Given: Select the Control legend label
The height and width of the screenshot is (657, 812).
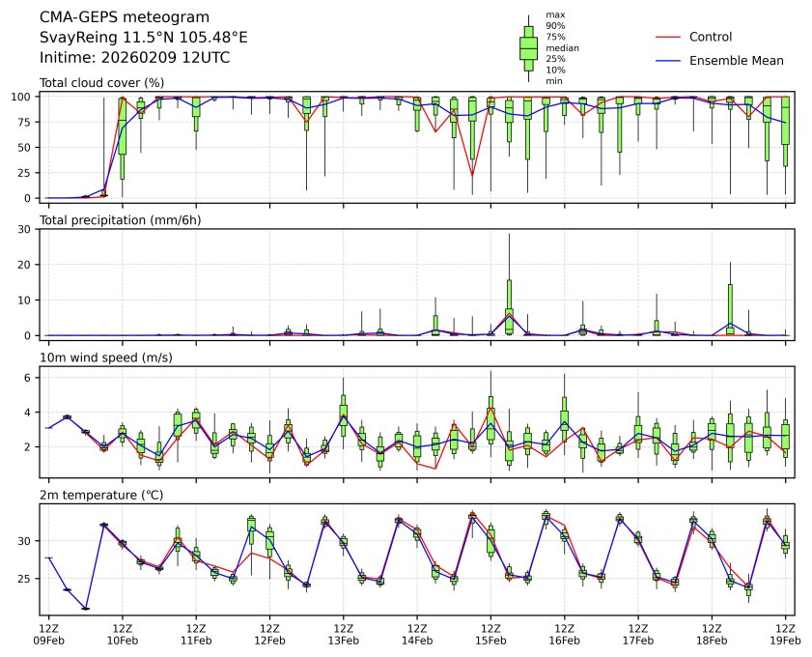Looking at the screenshot, I should 710,37.
